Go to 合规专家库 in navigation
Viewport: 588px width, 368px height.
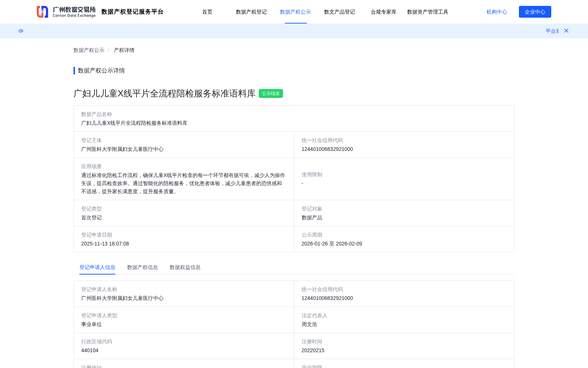pyautogui.click(x=384, y=12)
